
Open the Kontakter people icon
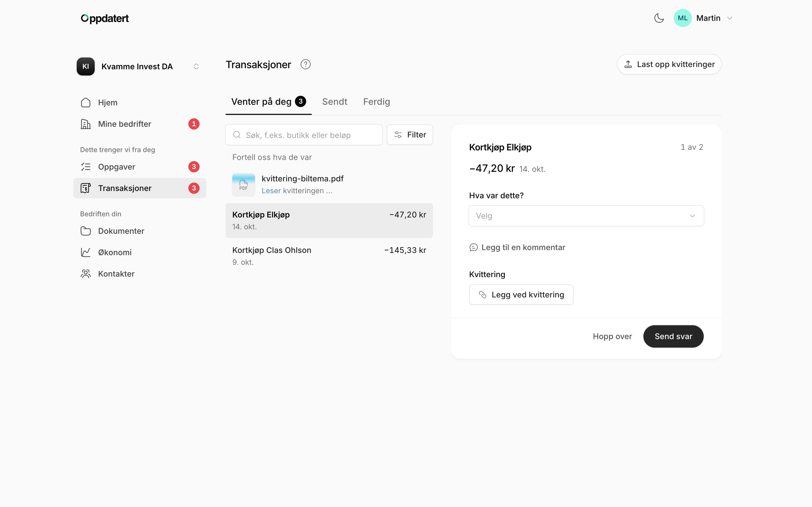85,274
